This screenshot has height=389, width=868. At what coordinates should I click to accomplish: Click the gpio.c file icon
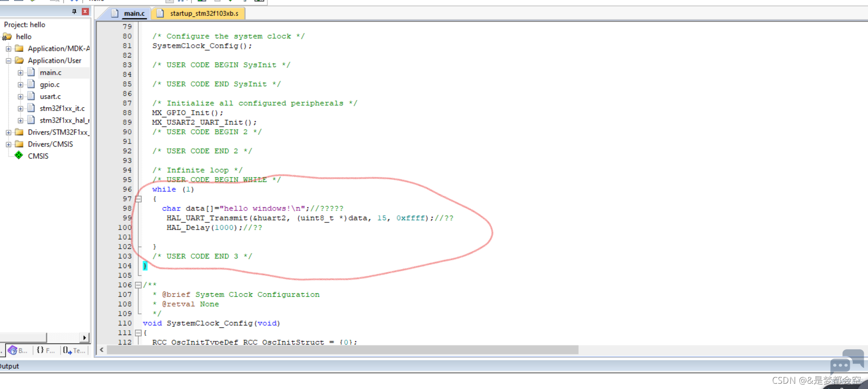[32, 84]
